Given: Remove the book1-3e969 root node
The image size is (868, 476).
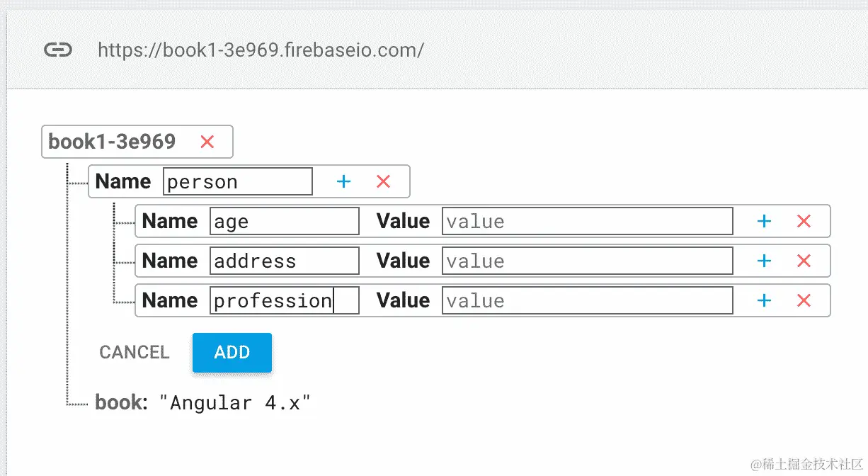Looking at the screenshot, I should coord(207,142).
